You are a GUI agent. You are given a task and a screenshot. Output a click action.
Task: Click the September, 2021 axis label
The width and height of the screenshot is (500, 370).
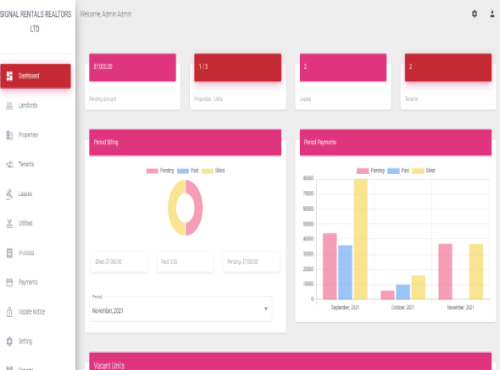click(x=345, y=307)
